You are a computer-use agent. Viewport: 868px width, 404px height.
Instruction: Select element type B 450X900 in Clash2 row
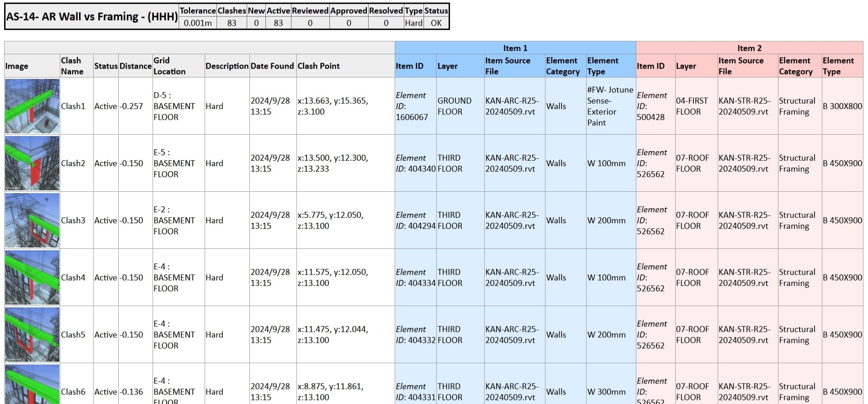tap(842, 163)
